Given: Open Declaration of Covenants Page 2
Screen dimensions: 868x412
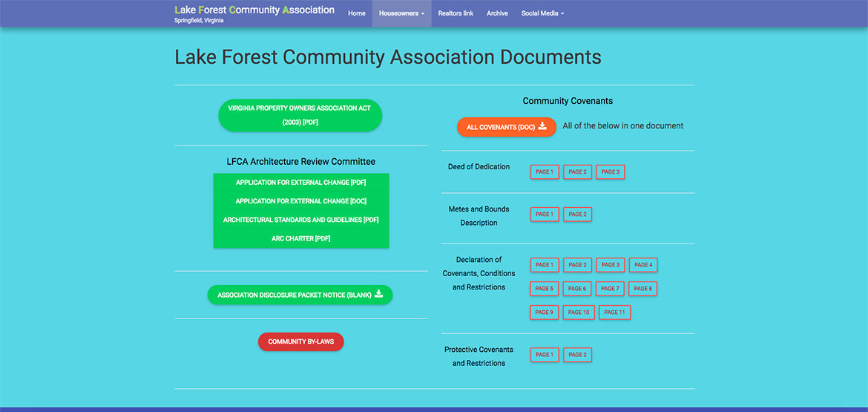Looking at the screenshot, I should 577,265.
